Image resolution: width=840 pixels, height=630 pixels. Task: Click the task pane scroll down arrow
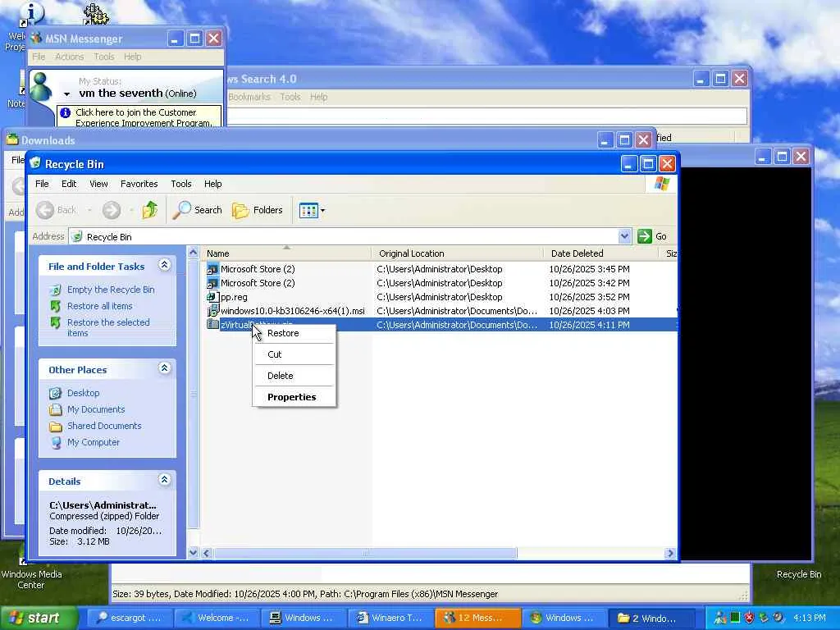click(194, 552)
